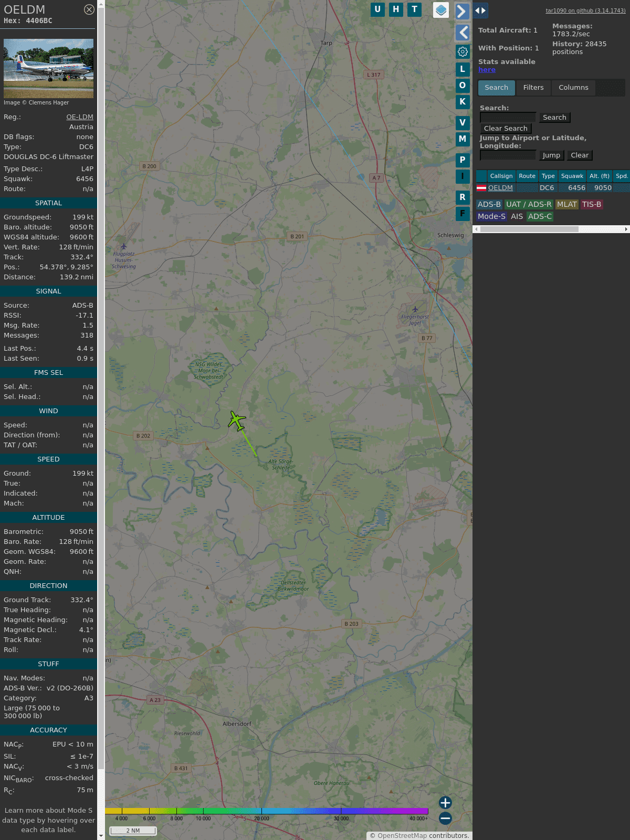Click the Austria flag in OELDM row
The height and width of the screenshot is (840, 630).
click(481, 188)
